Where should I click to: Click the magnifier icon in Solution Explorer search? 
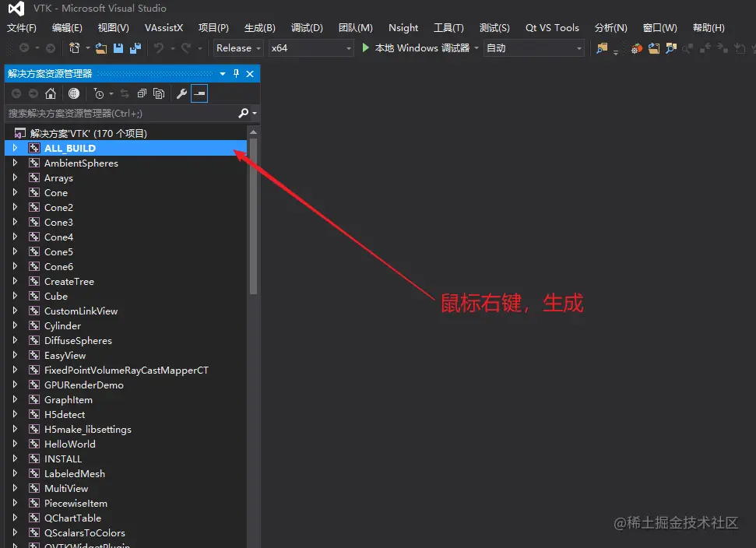point(244,113)
